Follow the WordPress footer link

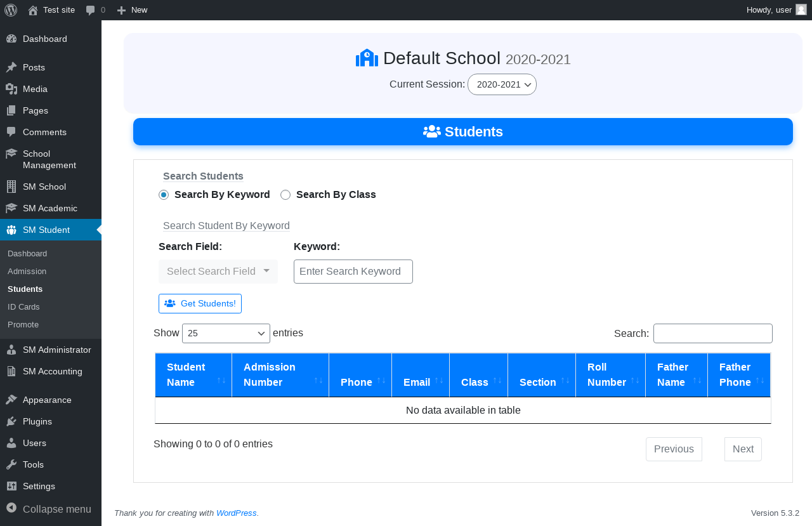click(236, 513)
